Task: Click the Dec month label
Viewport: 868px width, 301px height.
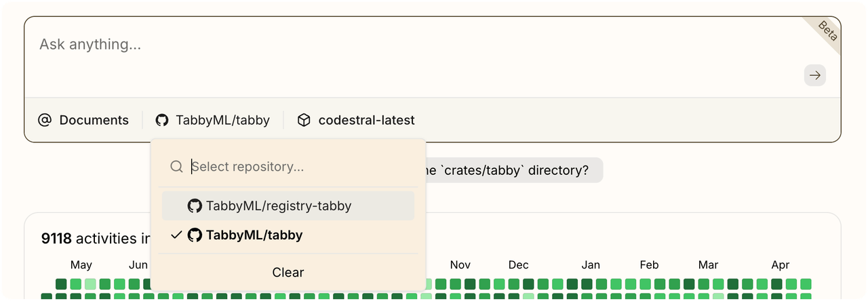Action: (519, 264)
